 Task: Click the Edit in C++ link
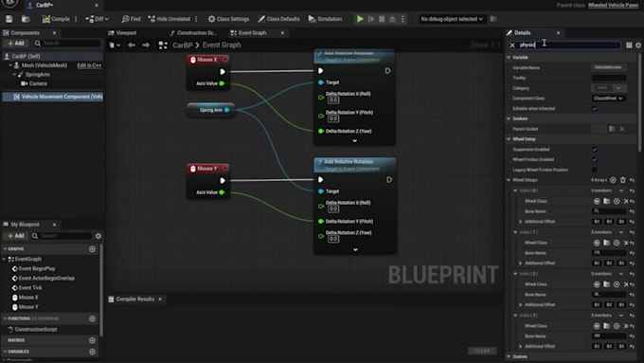89,65
